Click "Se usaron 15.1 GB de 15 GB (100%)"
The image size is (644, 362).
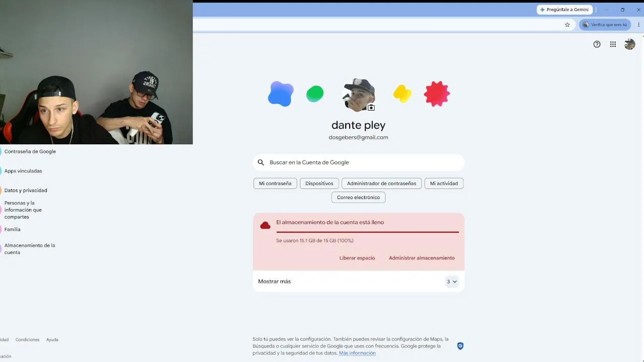coord(315,241)
